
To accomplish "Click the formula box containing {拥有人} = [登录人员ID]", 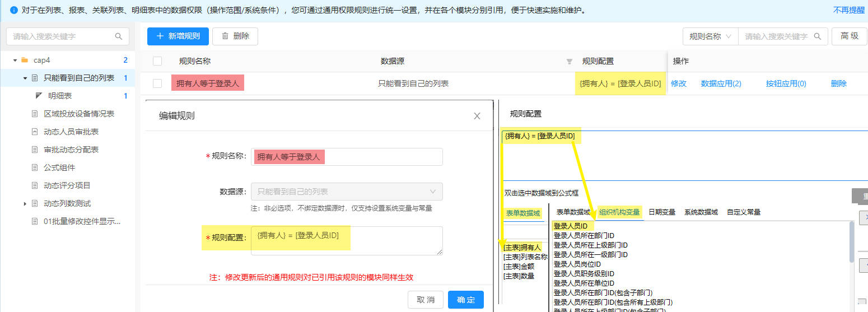I will coord(684,155).
